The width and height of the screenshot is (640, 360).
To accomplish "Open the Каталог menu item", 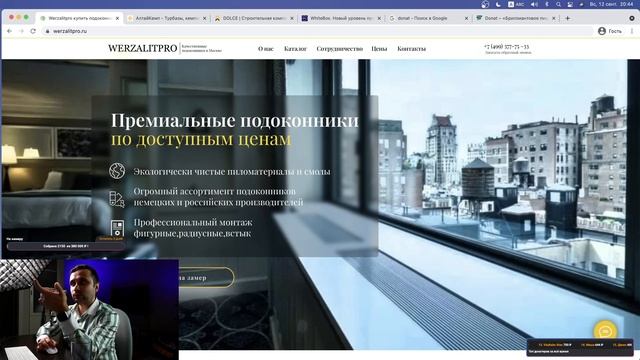I will point(295,49).
